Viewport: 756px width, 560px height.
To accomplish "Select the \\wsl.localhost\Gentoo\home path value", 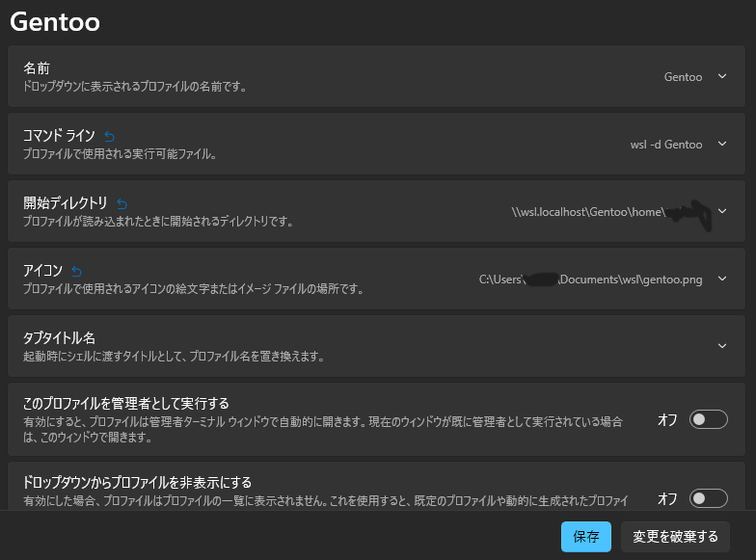I will point(588,212).
